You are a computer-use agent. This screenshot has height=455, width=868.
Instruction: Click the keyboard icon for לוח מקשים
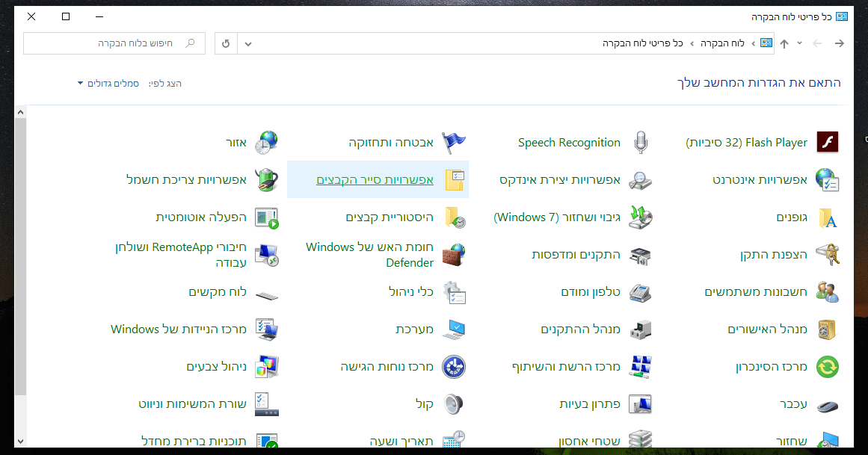point(266,295)
